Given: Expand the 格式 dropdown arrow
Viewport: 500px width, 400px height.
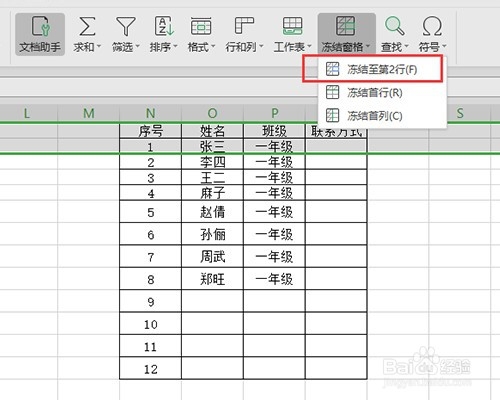Looking at the screenshot, I should 213,47.
